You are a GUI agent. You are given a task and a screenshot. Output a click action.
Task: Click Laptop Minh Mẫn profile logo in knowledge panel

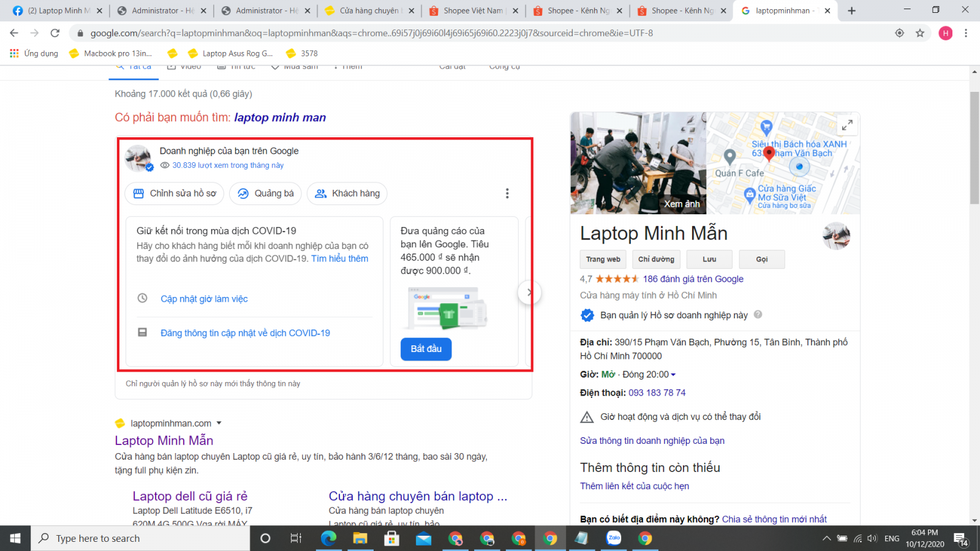click(836, 236)
